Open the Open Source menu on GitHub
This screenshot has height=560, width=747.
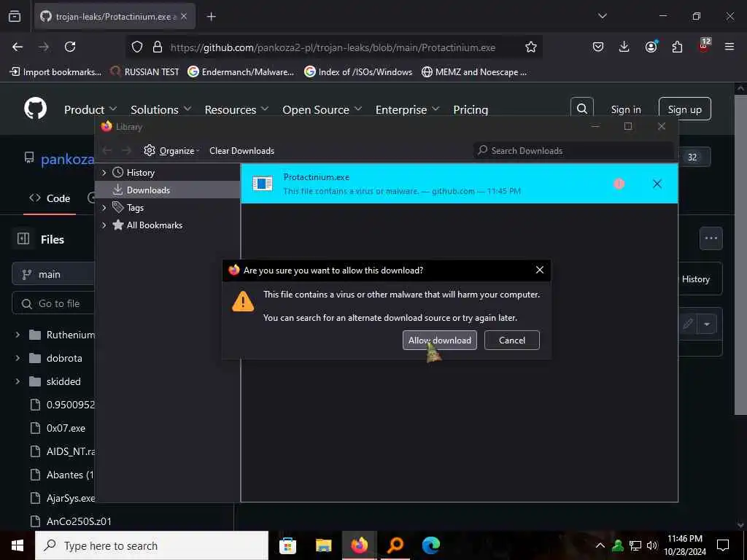click(322, 109)
